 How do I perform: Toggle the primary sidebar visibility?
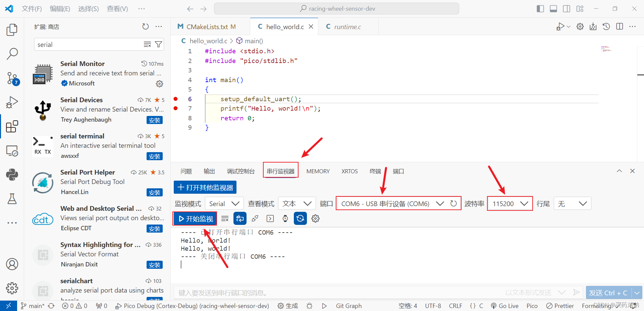point(540,9)
